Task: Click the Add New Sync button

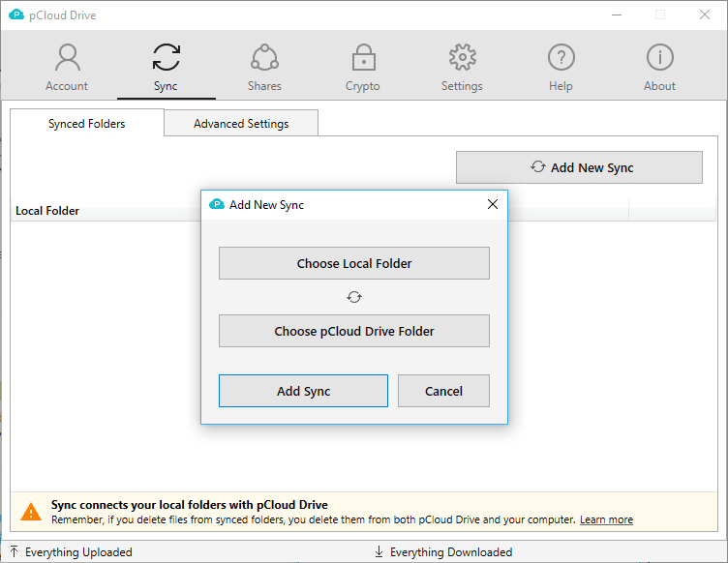Action: (x=579, y=167)
